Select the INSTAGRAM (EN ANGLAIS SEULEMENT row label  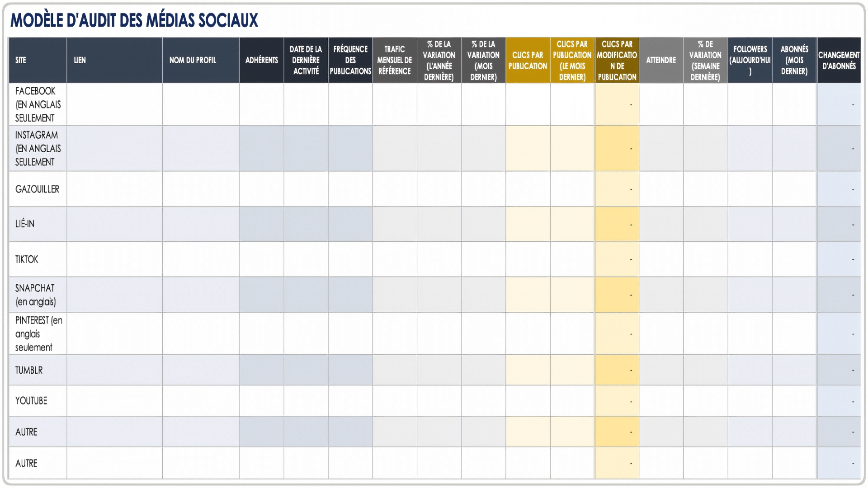pos(38,149)
